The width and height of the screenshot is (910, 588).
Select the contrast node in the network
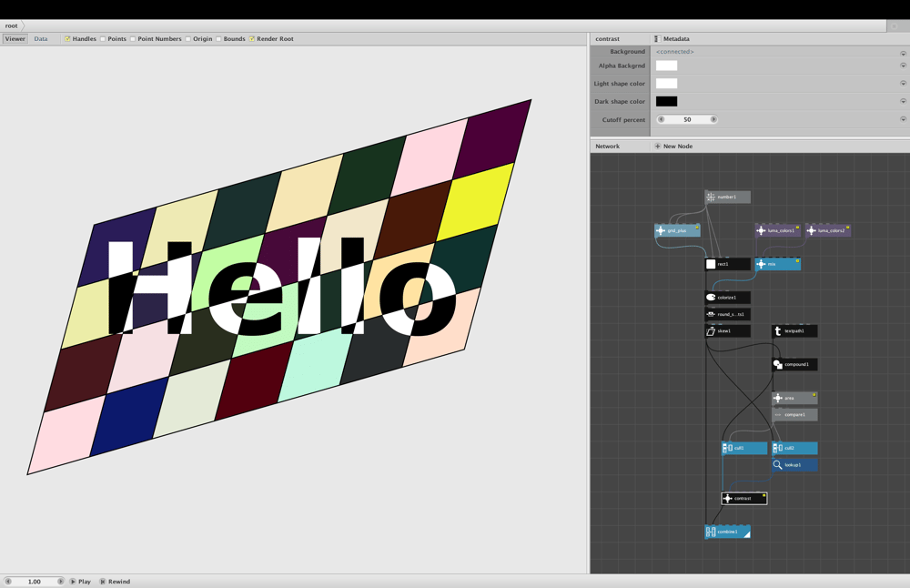tap(744, 499)
